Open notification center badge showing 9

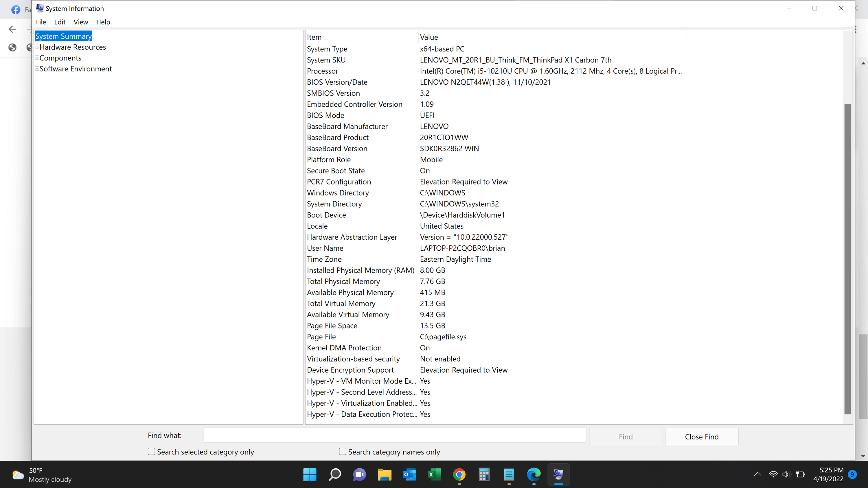(x=852, y=474)
